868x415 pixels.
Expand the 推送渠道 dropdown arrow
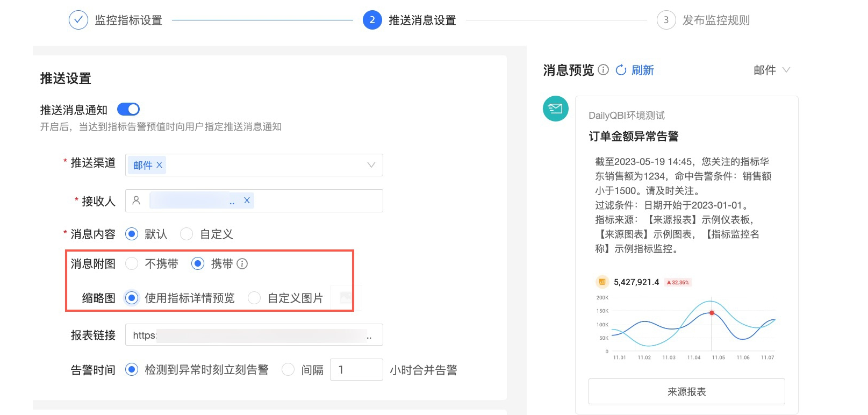(371, 165)
